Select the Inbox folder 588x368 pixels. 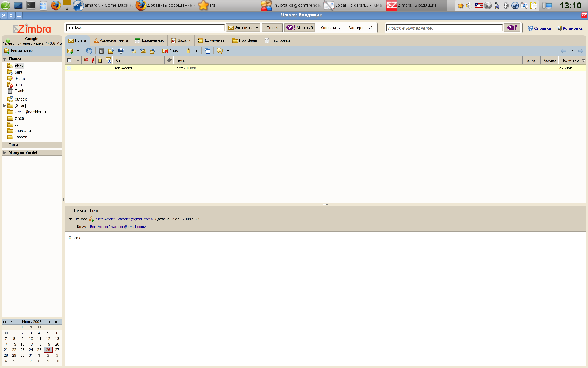click(16, 66)
